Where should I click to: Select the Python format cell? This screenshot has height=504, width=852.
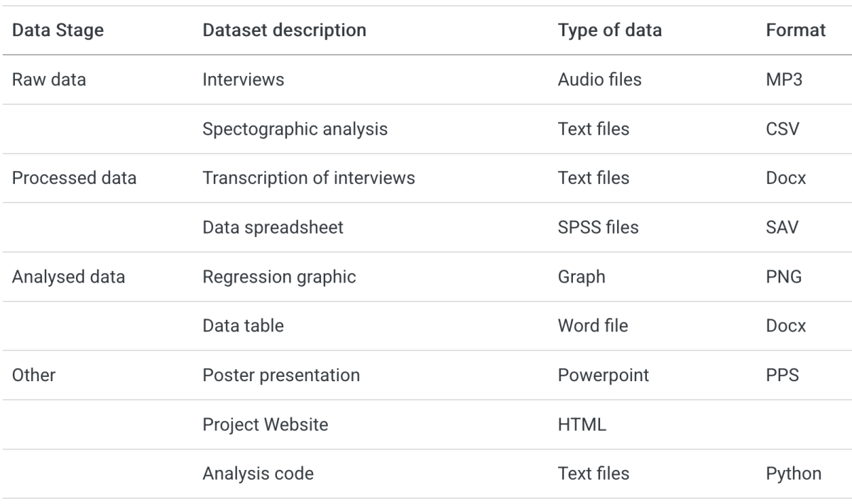794,473
